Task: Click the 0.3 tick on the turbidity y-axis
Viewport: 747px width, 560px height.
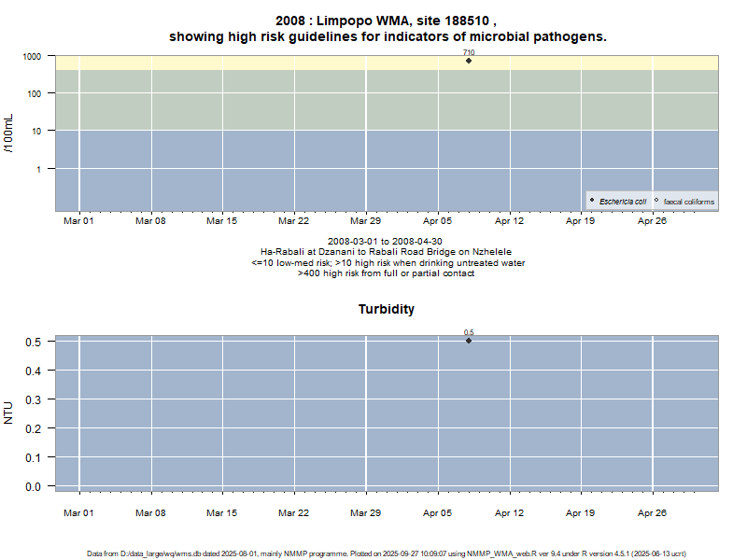Action: click(x=34, y=399)
